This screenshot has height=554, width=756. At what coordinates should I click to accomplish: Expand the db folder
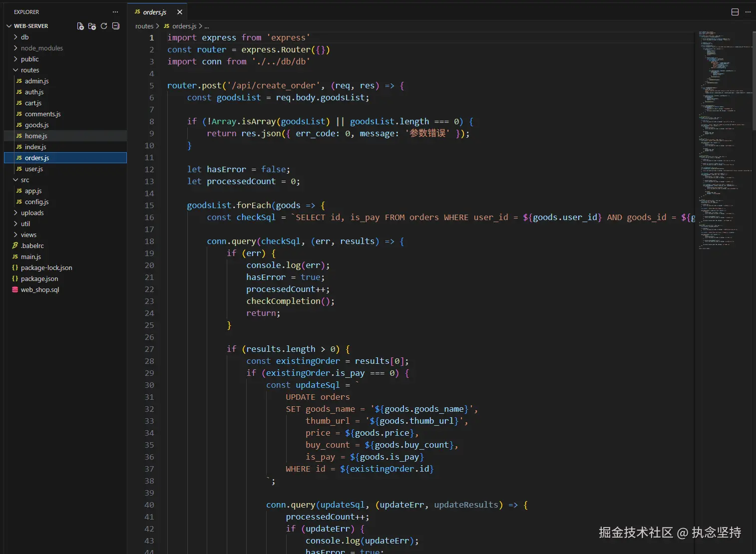pos(24,37)
